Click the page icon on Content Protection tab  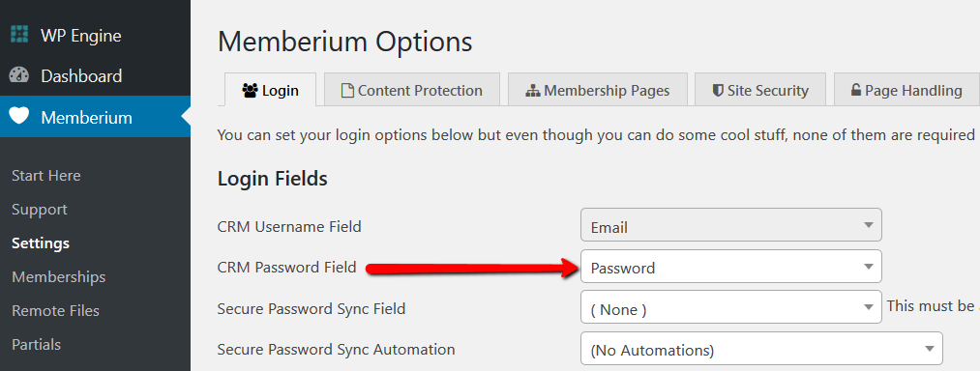pos(347,91)
